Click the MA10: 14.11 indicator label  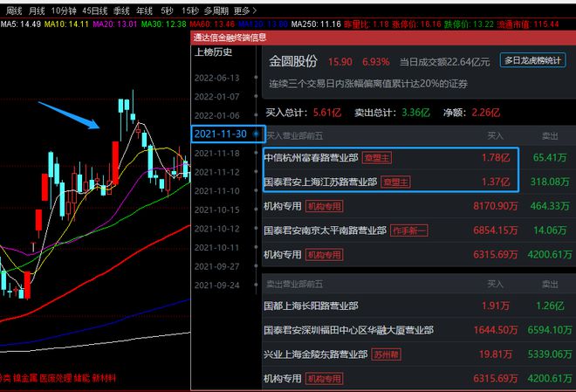(66, 24)
